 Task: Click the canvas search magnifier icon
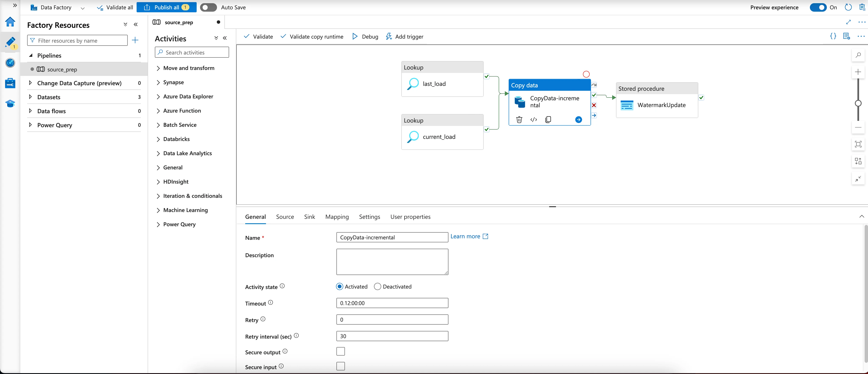pos(858,55)
